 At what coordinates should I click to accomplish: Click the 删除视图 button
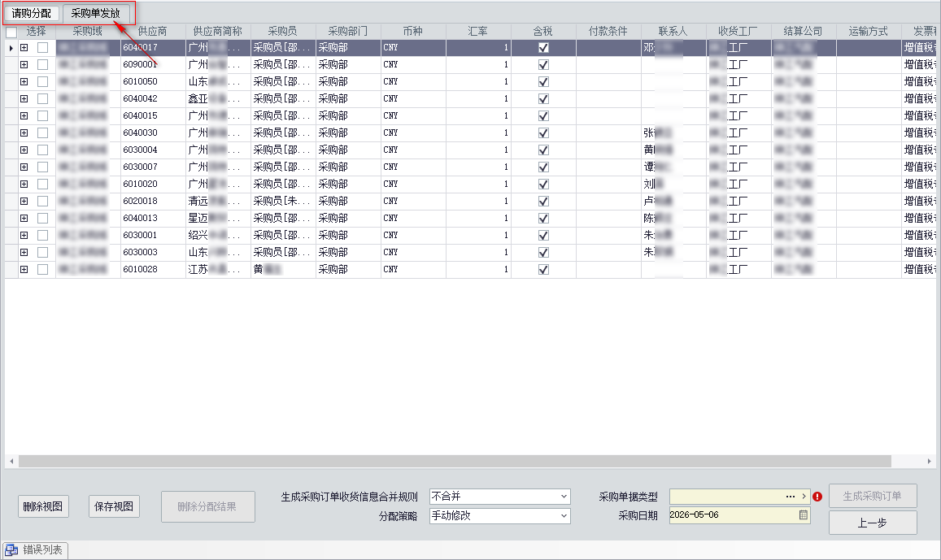(x=43, y=506)
